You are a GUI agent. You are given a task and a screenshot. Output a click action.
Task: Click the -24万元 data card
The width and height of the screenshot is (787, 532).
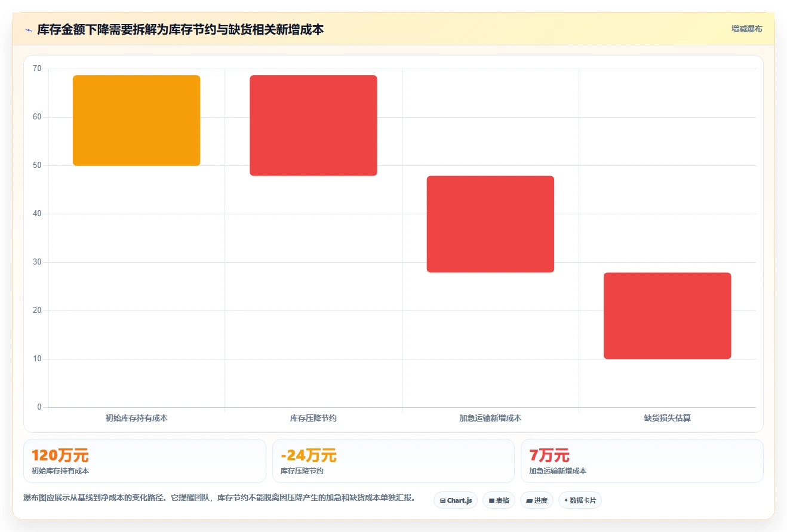(393, 461)
